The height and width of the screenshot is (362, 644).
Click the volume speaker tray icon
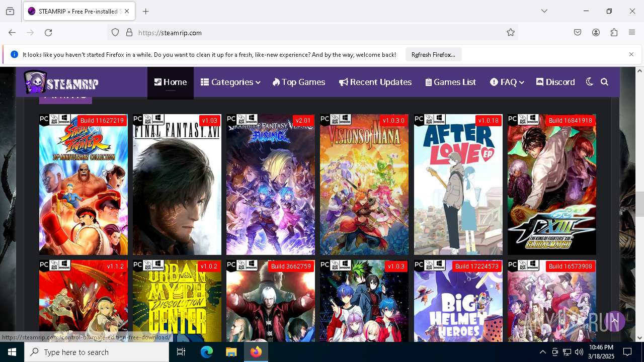pyautogui.click(x=579, y=352)
